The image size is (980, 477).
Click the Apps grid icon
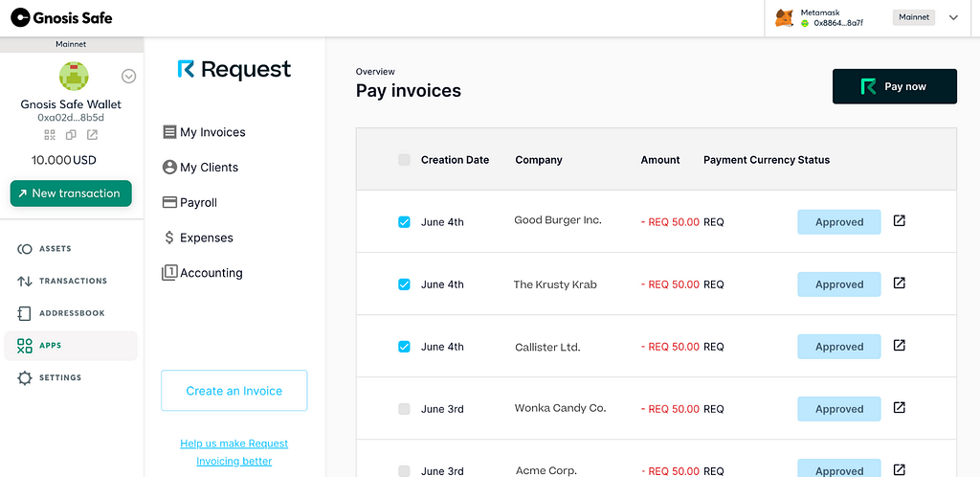tap(24, 346)
